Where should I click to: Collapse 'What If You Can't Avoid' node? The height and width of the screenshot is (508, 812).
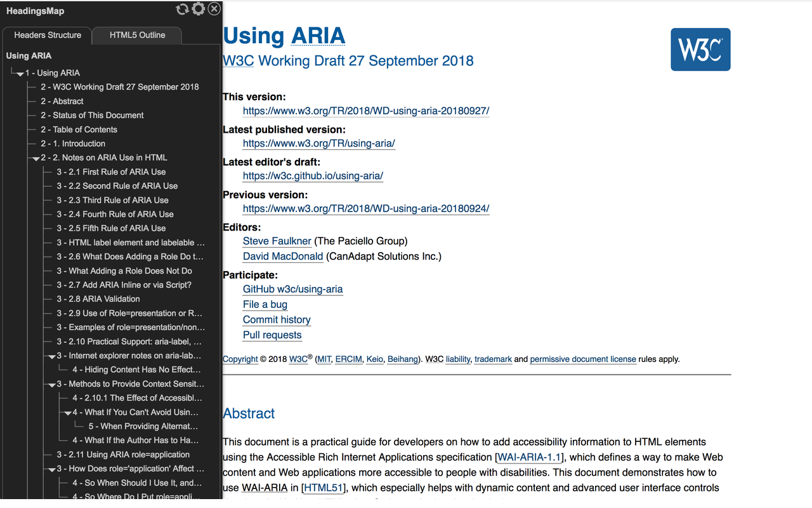tap(68, 413)
